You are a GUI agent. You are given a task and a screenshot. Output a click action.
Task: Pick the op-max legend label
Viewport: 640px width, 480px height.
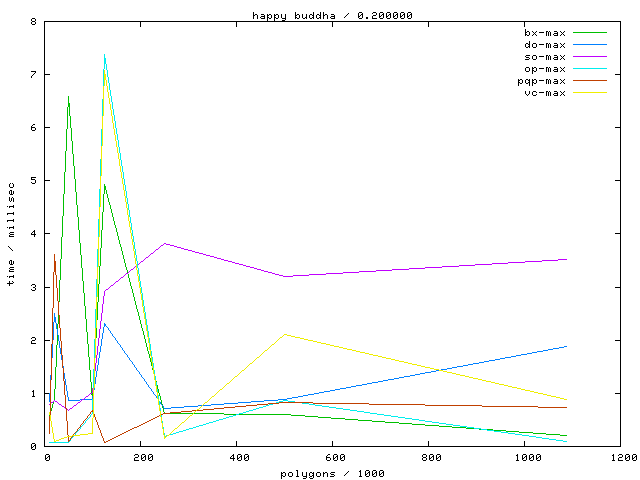[544, 69]
